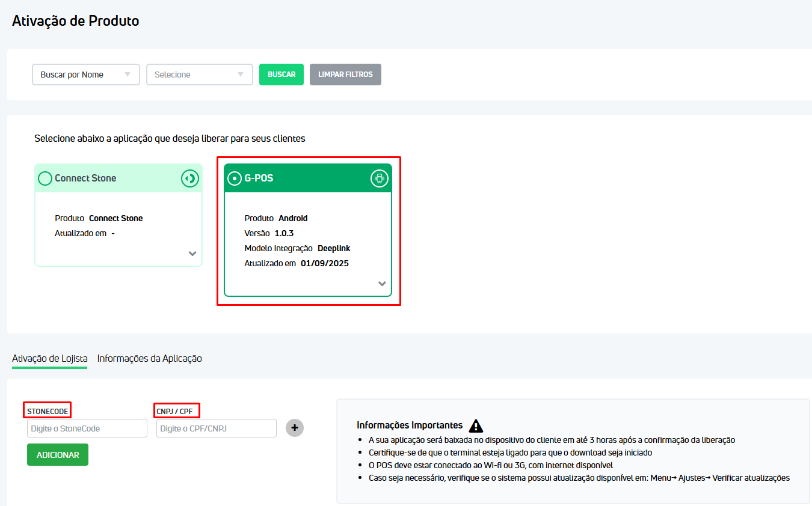Click the green BUSCAR button
Viewport: 812px width, 506px height.
(281, 75)
